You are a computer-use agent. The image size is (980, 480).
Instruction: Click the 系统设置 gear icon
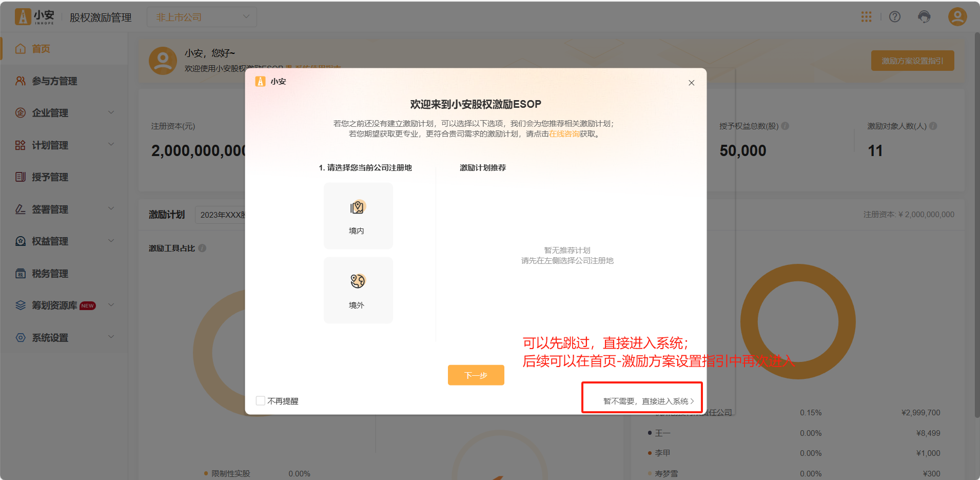coord(21,338)
